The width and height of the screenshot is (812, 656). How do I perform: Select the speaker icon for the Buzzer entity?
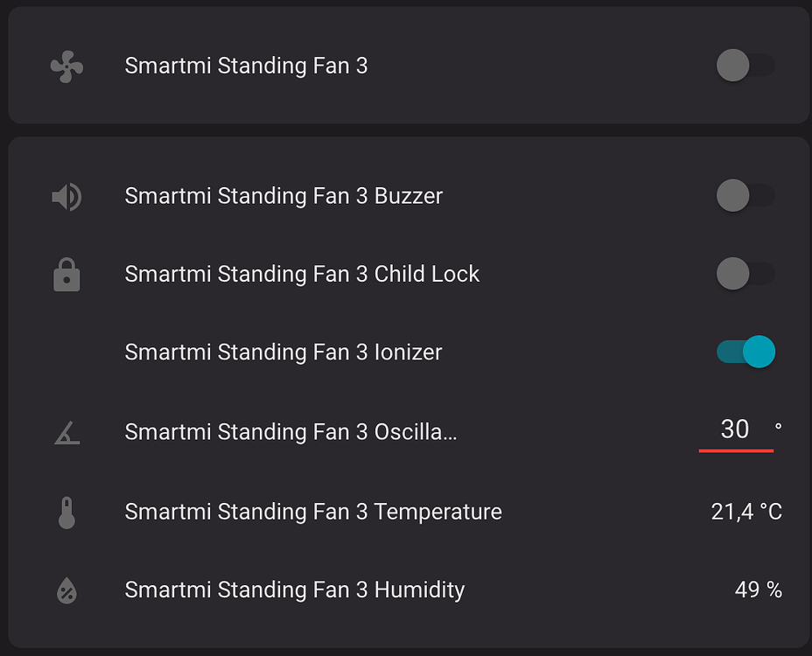pos(66,196)
